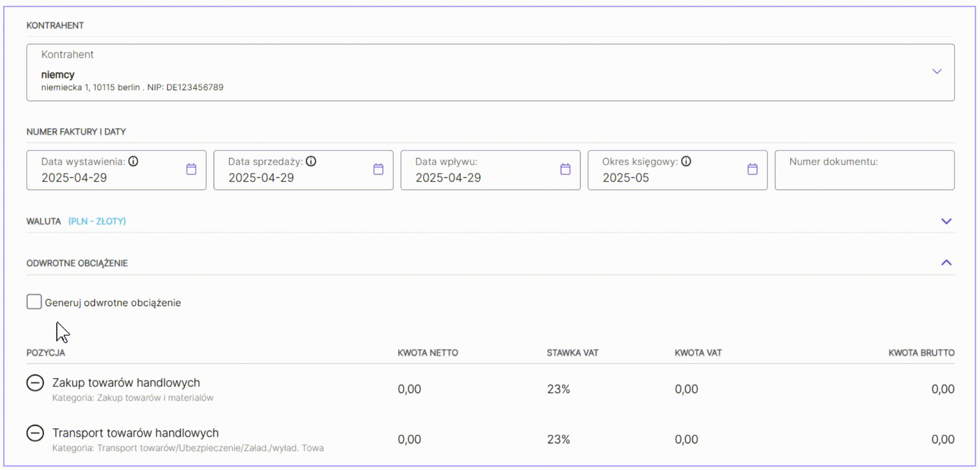Click info icon next to Data wystawienia
This screenshot has width=980, height=470.
coord(133,161)
